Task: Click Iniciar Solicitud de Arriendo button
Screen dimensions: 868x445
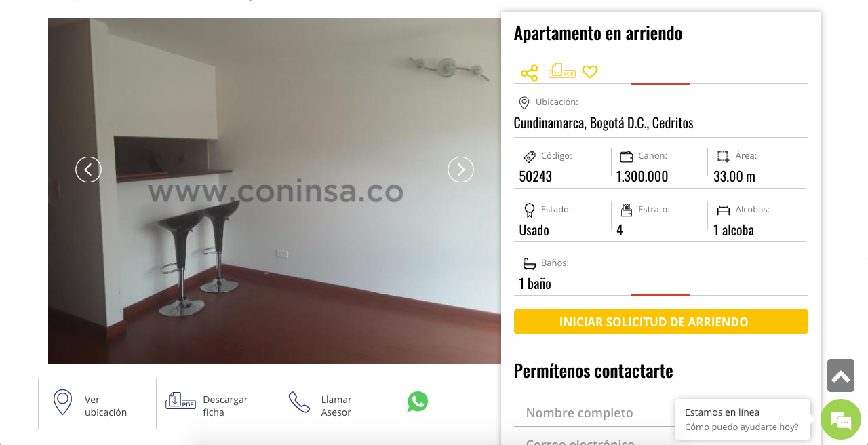Action: point(661,322)
